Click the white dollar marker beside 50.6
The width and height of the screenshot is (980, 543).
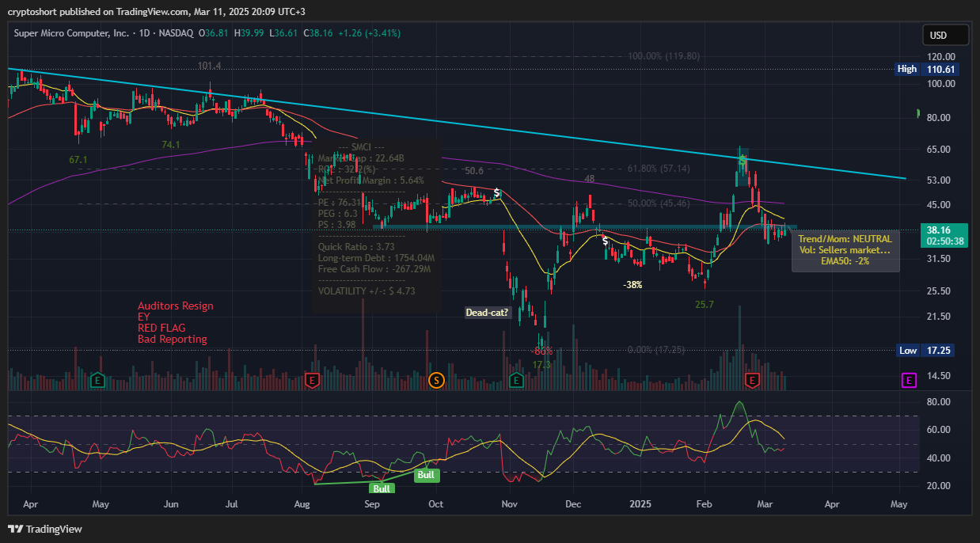tap(496, 193)
